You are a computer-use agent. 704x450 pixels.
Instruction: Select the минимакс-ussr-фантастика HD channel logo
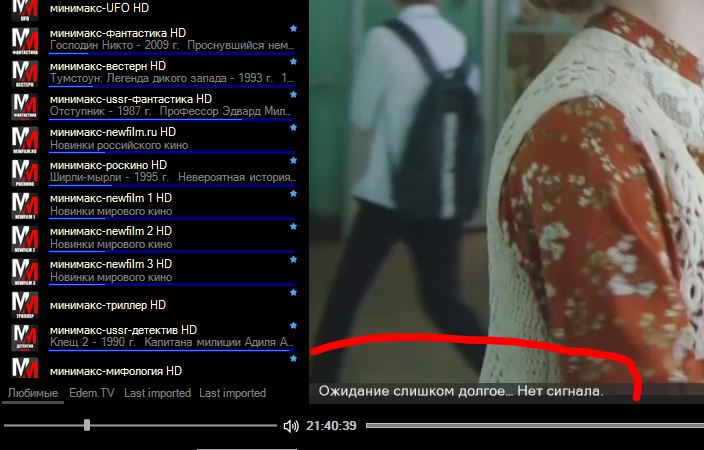pos(25,107)
